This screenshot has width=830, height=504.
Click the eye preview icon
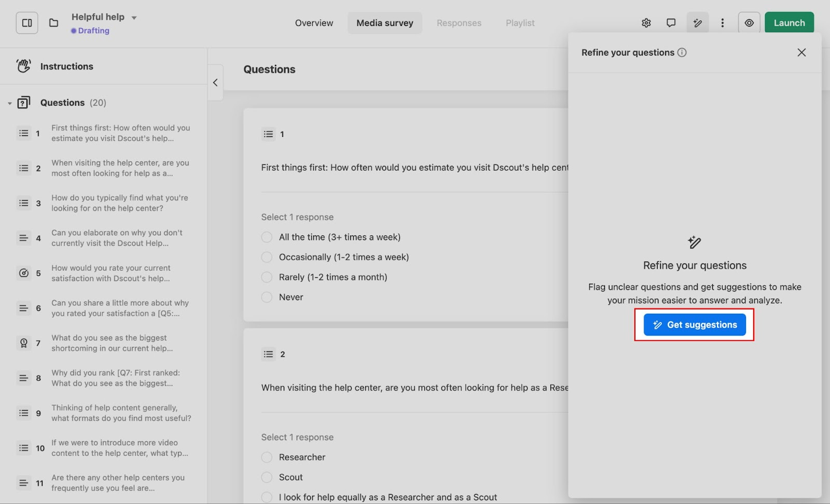click(x=749, y=23)
